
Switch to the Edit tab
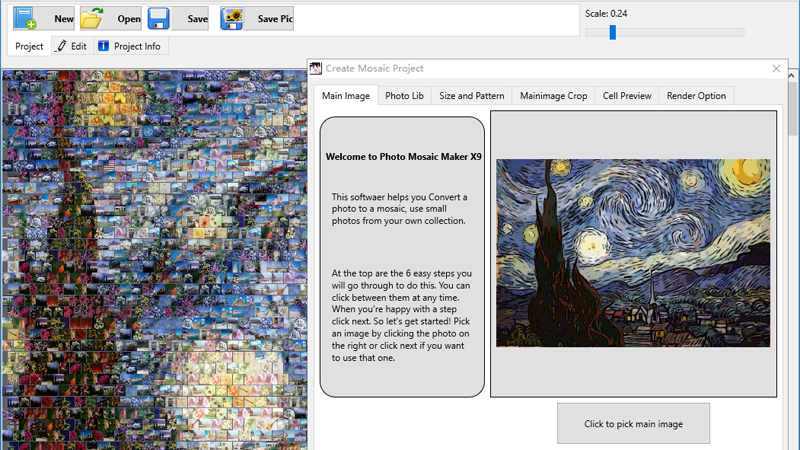(x=72, y=46)
